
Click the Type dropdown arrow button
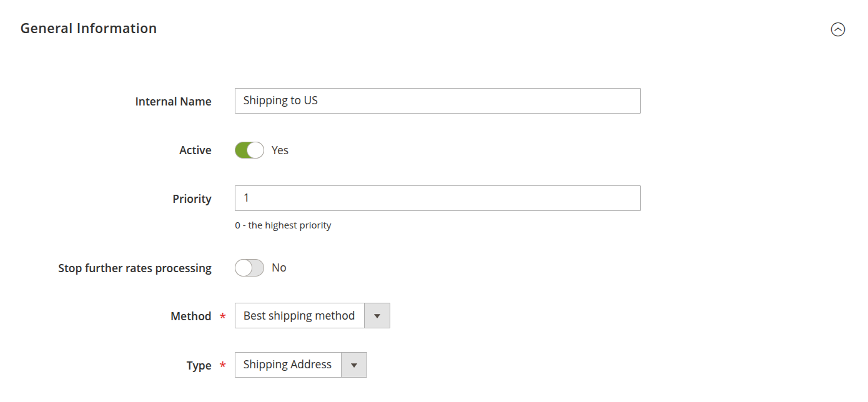point(354,365)
